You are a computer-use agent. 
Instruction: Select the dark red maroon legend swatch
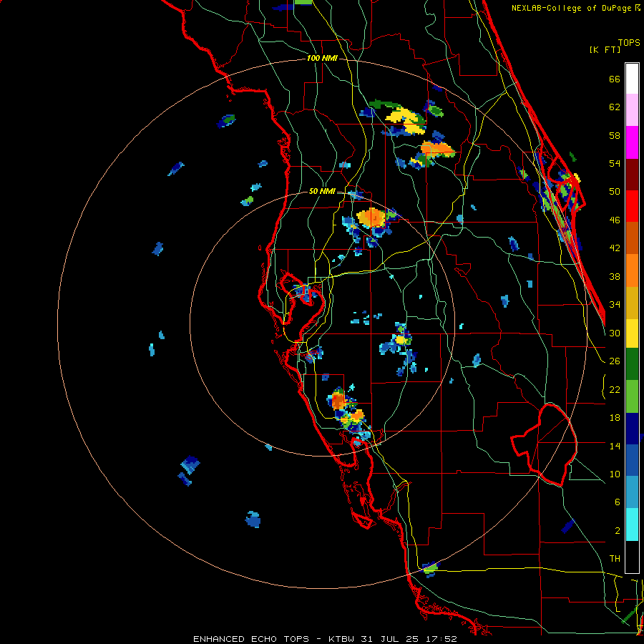coord(632,174)
